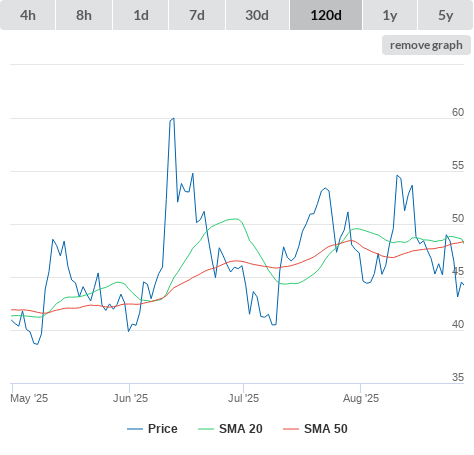Switch to the 8h time range
Image resolution: width=474 pixels, height=455 pixels.
84,15
